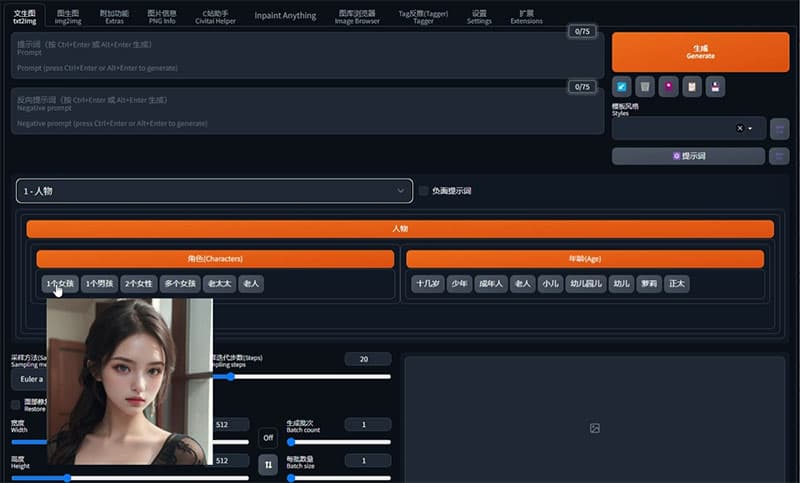Open the Euler a sampling method dropdown
The height and width of the screenshot is (483, 800).
coord(28,379)
